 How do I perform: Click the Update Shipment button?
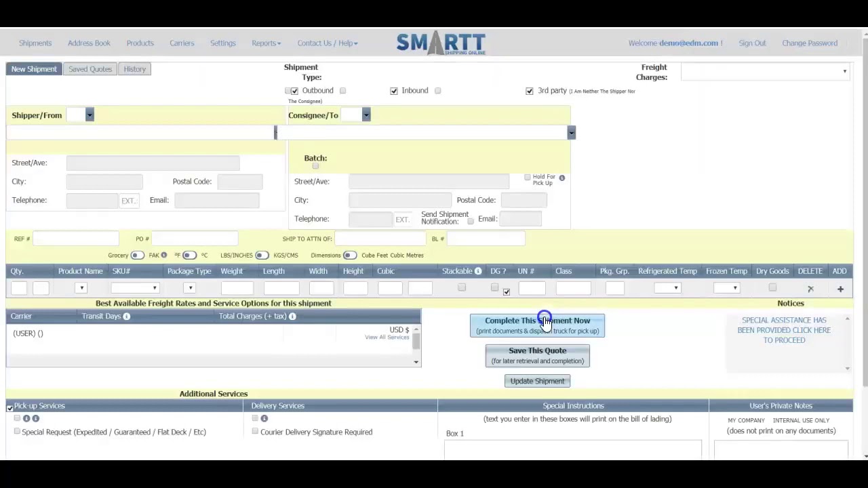click(537, 381)
